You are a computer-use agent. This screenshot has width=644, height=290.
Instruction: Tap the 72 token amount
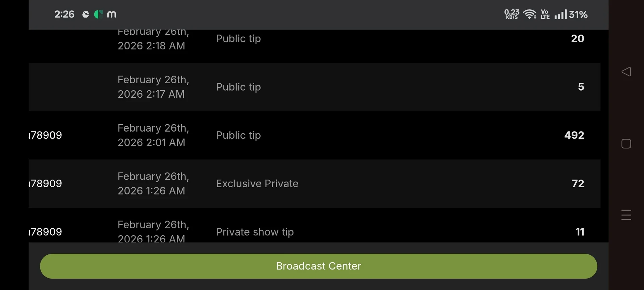[x=578, y=184]
